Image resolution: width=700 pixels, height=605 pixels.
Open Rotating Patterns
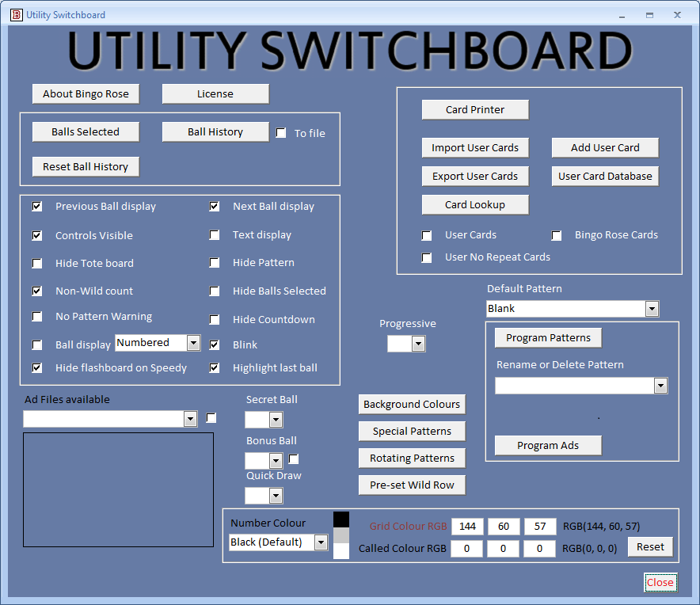[412, 458]
